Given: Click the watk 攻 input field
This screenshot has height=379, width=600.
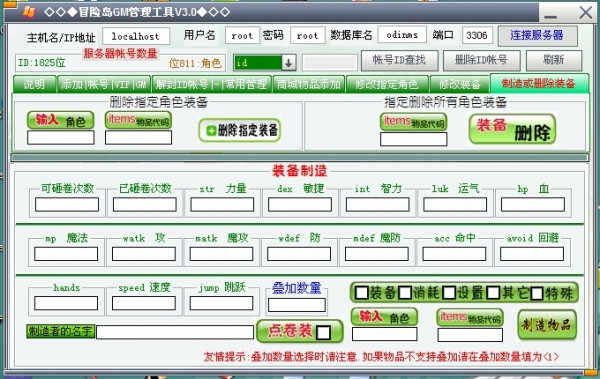Looking at the screenshot, I should pos(144,254).
